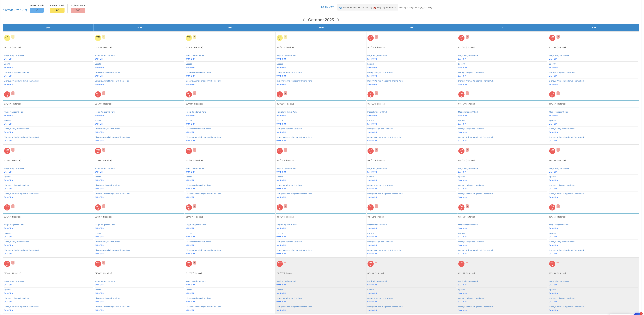Image resolution: width=644 pixels, height=315 pixels.
Task: Click the crowd level badge beside Oct 6
Action: (467, 37)
